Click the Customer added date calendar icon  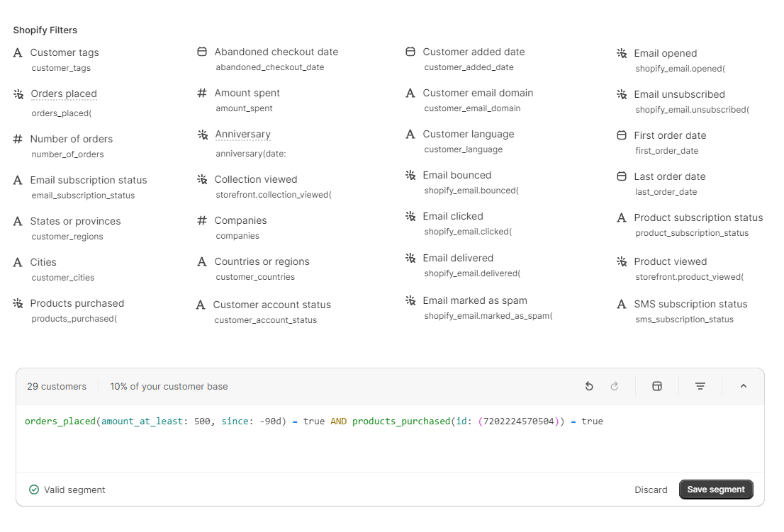410,52
